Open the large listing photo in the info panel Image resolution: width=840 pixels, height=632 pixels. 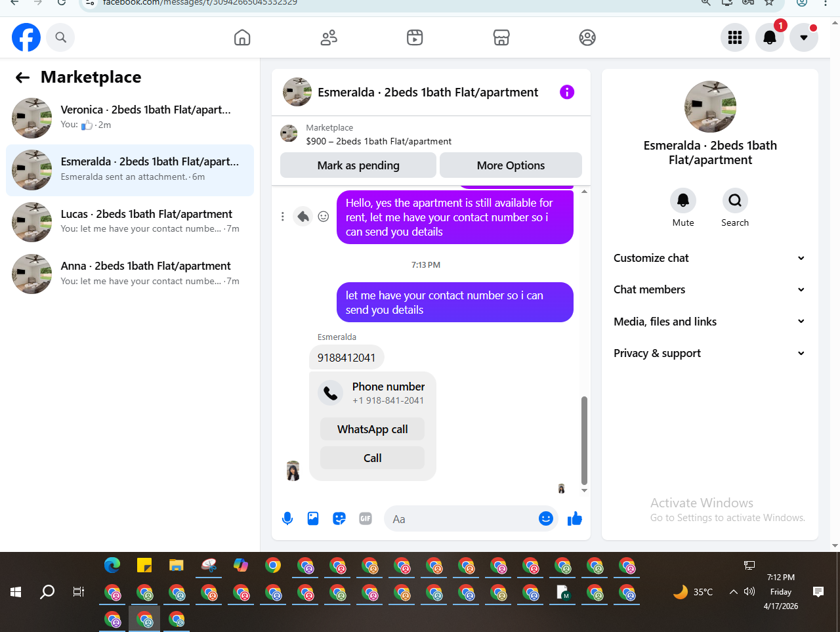click(x=710, y=107)
